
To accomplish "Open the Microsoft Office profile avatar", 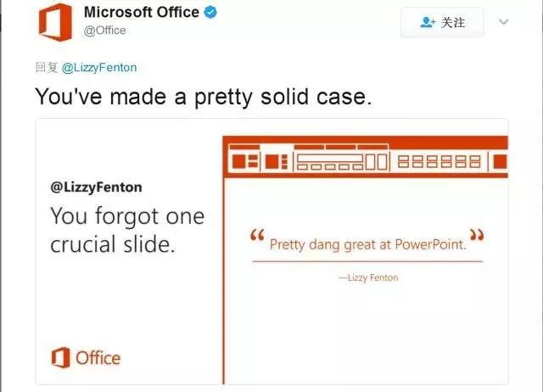I will 55,22.
